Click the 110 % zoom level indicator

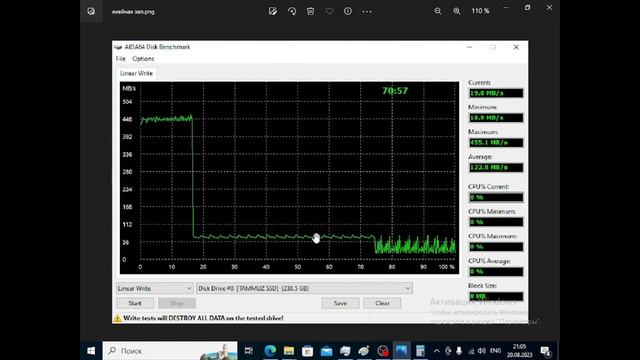[x=480, y=11]
